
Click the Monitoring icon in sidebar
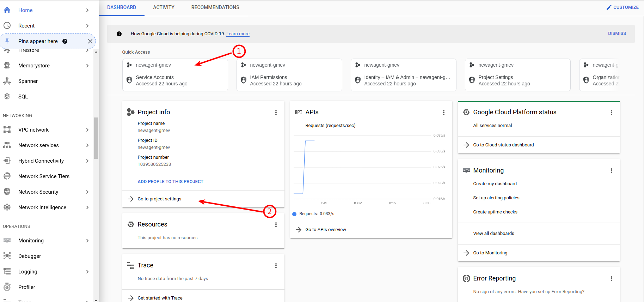tap(7, 241)
